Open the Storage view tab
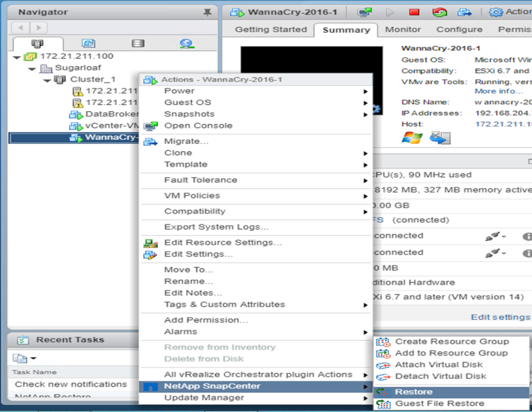 coord(138,44)
